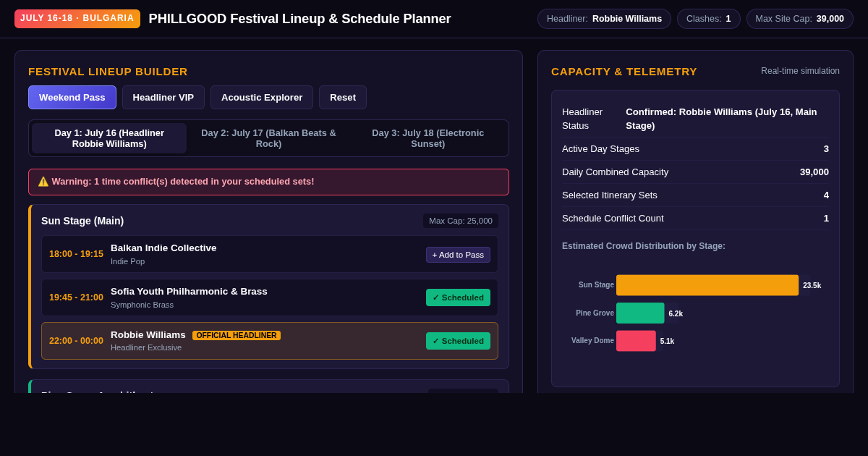Click the Reset button

click(343, 97)
